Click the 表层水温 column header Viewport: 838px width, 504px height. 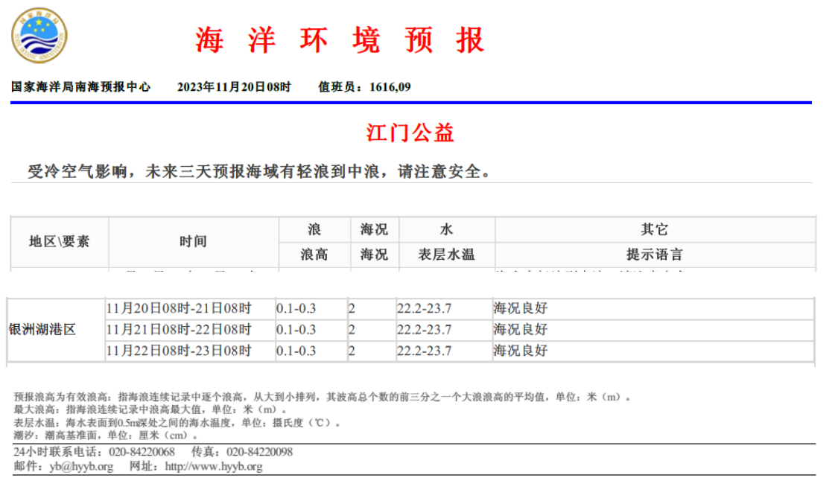(446, 255)
